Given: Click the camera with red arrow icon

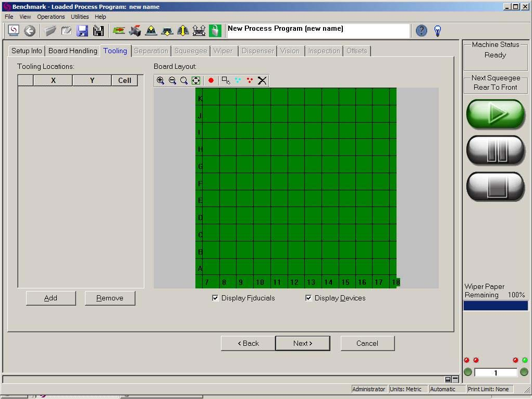Looking at the screenshot, I should pyautogui.click(x=135, y=31).
